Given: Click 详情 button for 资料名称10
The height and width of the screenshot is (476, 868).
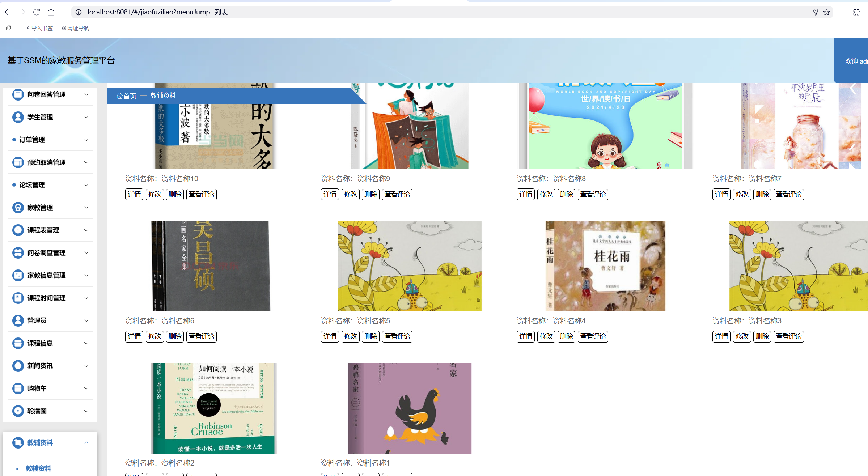Looking at the screenshot, I should 134,194.
